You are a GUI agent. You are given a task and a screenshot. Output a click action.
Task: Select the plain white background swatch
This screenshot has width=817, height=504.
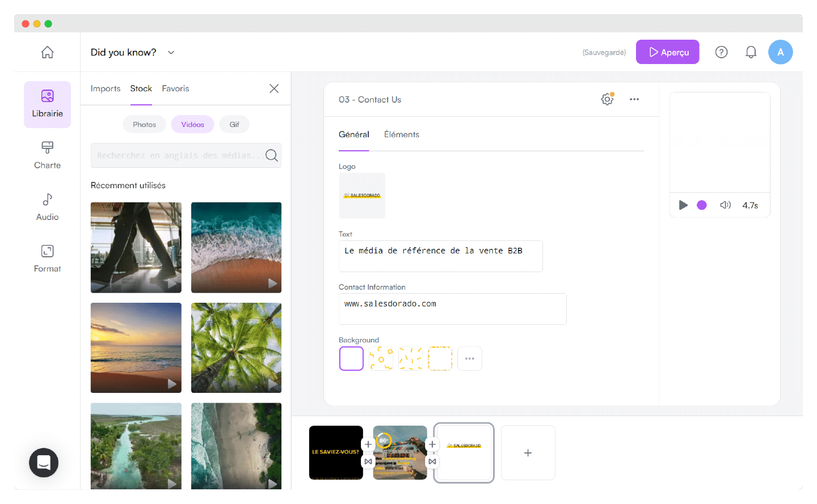pyautogui.click(x=351, y=359)
